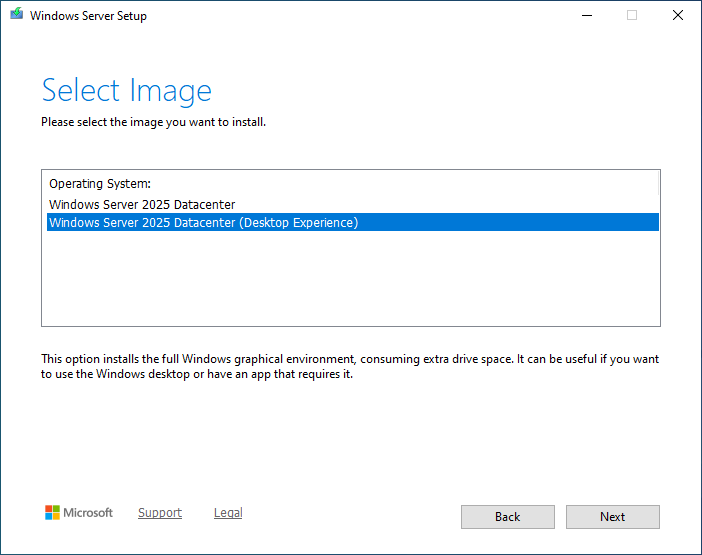Image resolution: width=702 pixels, height=555 pixels.
Task: Click the Microsoft four-color logo
Action: click(52, 513)
